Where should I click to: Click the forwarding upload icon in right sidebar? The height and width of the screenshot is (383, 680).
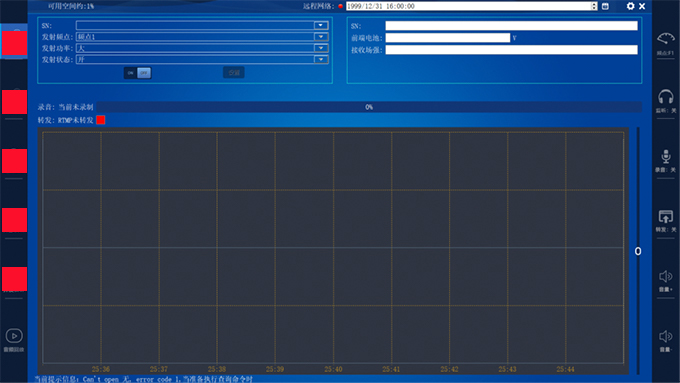point(665,216)
